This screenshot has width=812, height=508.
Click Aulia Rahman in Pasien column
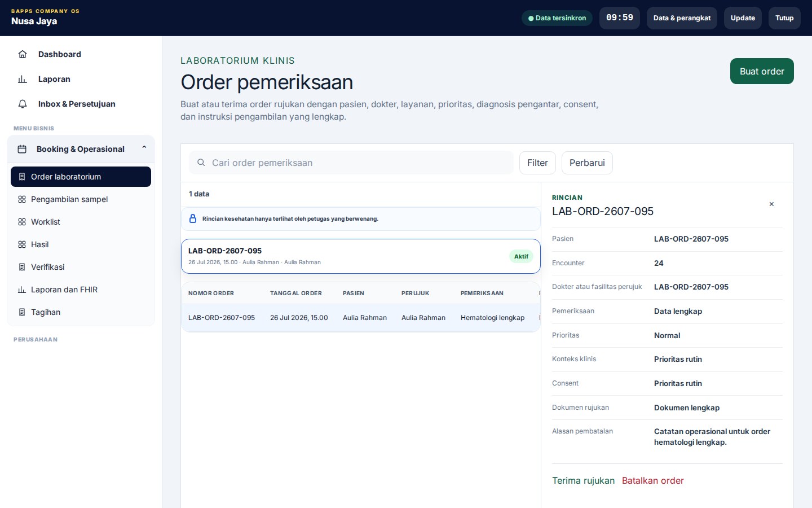[365, 318]
